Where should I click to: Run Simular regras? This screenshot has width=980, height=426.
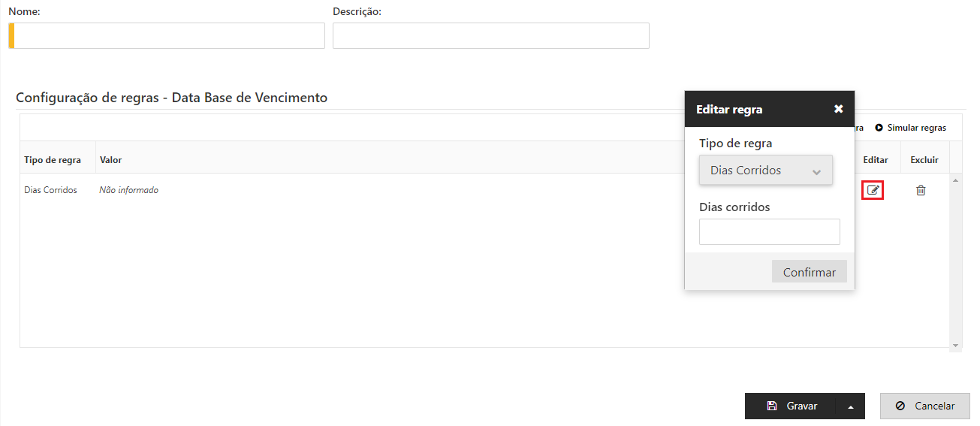tap(910, 128)
